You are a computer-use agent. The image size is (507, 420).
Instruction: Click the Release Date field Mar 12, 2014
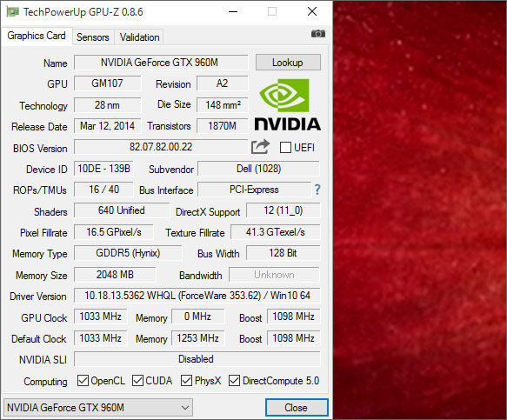(107, 126)
